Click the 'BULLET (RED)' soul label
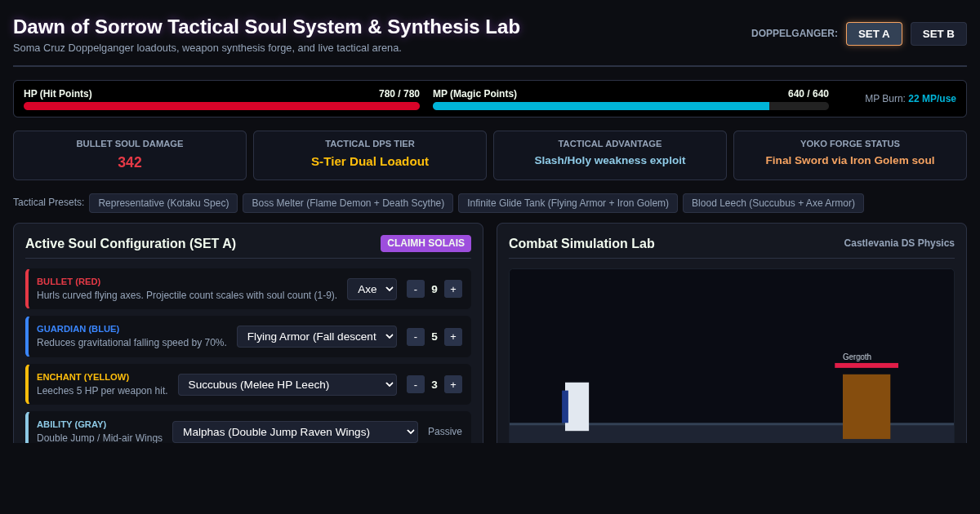This screenshot has width=980, height=514. 69,281
